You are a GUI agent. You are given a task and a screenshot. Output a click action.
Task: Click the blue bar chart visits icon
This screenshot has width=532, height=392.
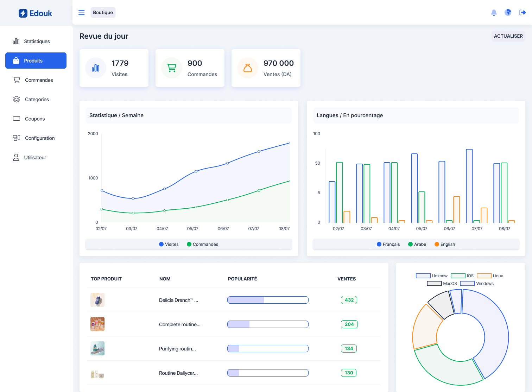tap(96, 68)
